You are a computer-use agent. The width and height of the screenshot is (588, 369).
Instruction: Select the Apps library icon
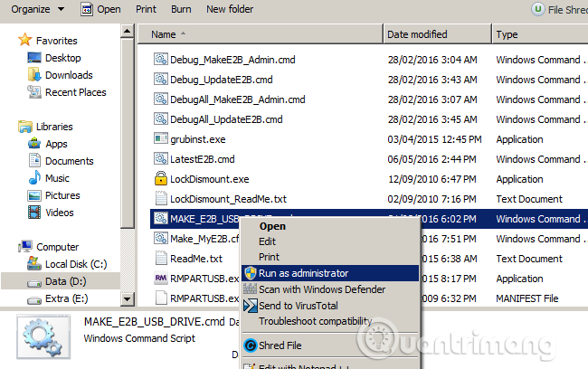(34, 144)
